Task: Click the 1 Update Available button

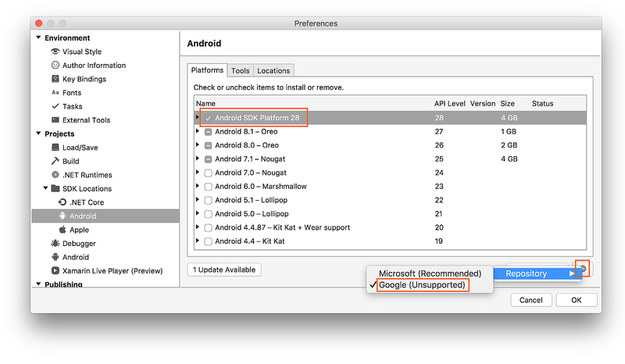Action: (x=224, y=269)
